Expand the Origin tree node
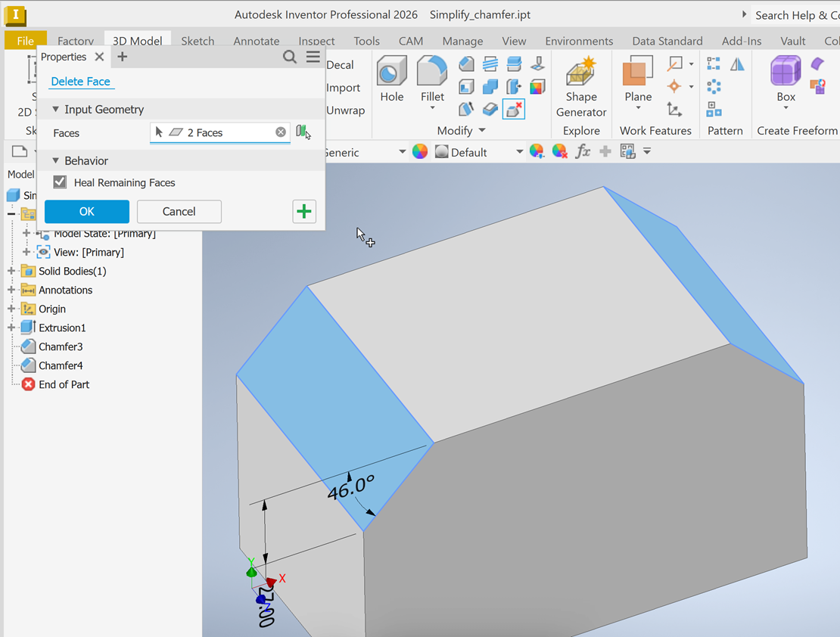Image resolution: width=840 pixels, height=637 pixels. tap(11, 309)
